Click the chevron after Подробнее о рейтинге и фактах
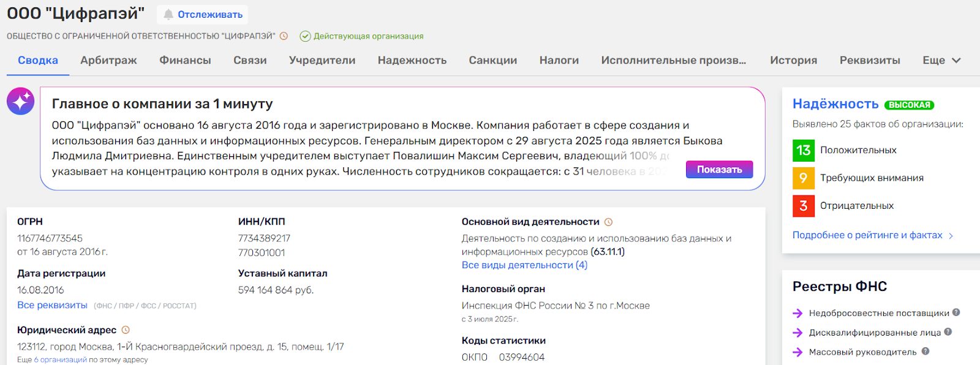This screenshot has height=365, width=980. 951,236
